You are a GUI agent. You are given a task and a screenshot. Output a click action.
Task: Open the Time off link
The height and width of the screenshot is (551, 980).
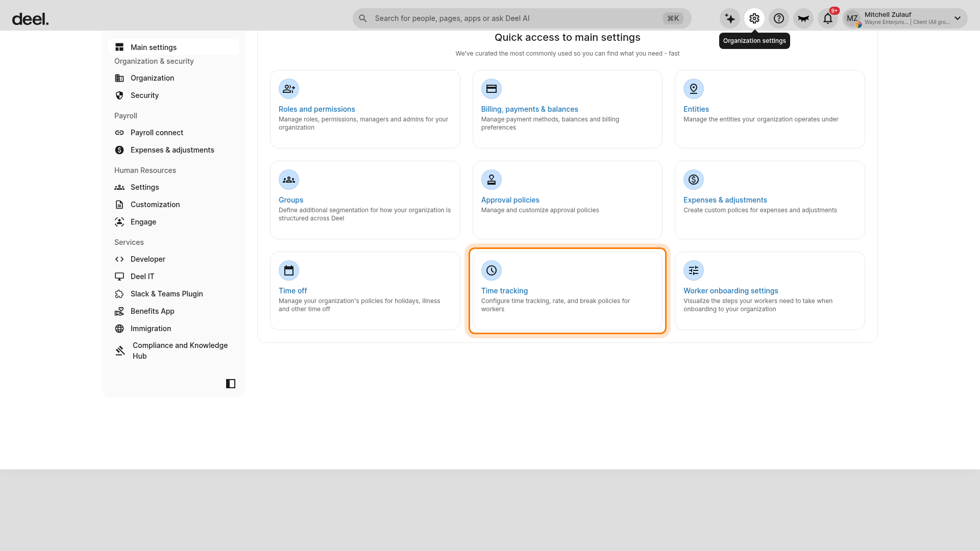292,291
